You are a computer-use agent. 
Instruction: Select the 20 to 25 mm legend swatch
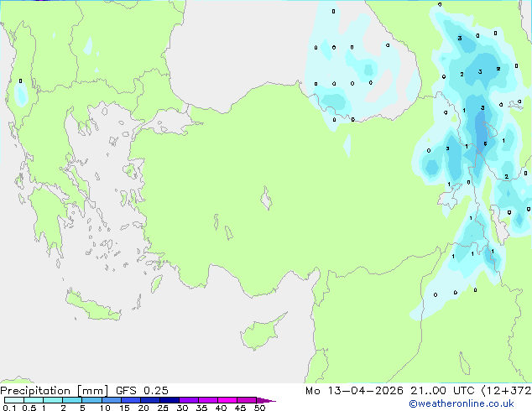point(149,400)
